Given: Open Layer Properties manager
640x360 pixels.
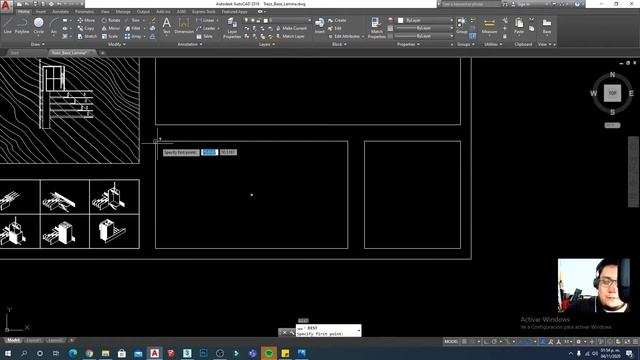Looking at the screenshot, I should coord(232,28).
